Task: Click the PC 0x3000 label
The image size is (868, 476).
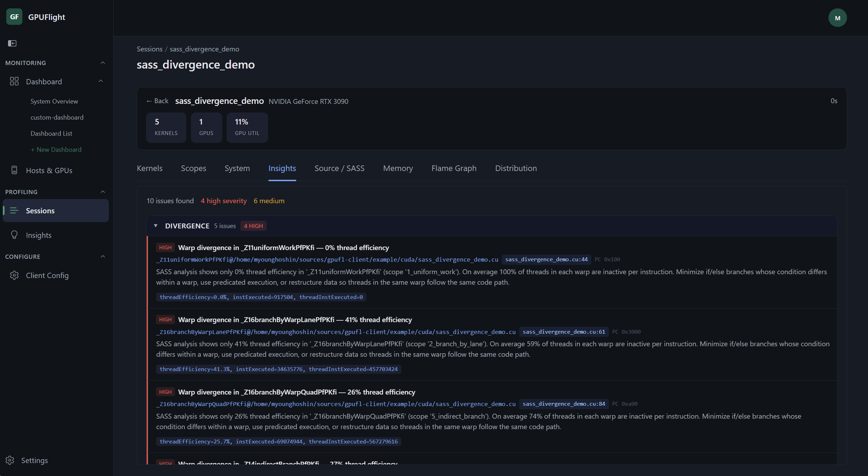Action: pos(626,332)
